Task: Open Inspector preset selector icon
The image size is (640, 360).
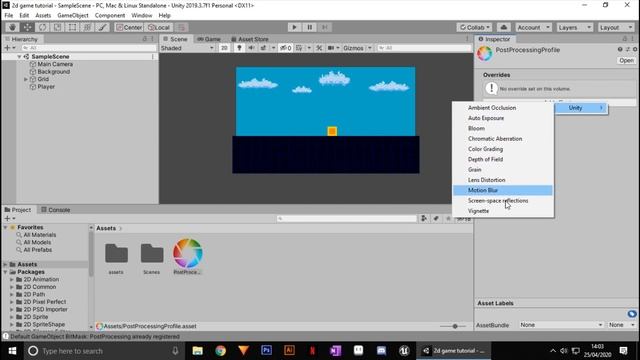Action: click(627, 49)
